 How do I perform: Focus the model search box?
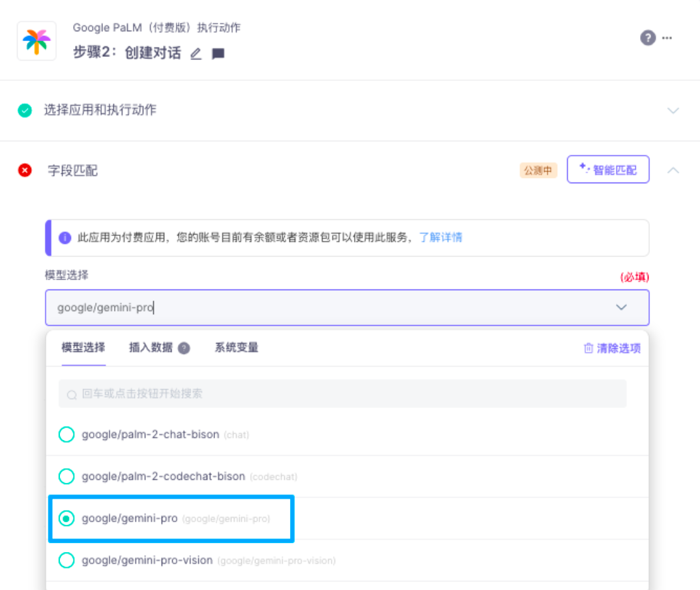(x=342, y=394)
